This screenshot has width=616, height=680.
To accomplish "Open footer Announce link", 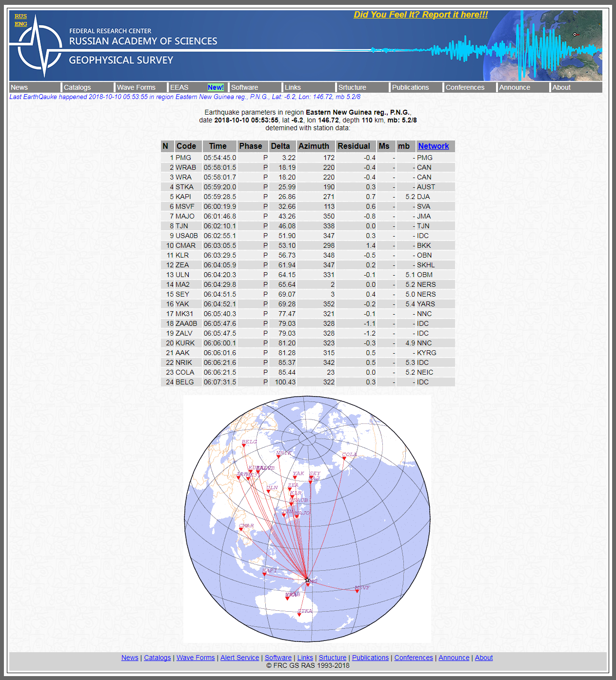I will 454,658.
